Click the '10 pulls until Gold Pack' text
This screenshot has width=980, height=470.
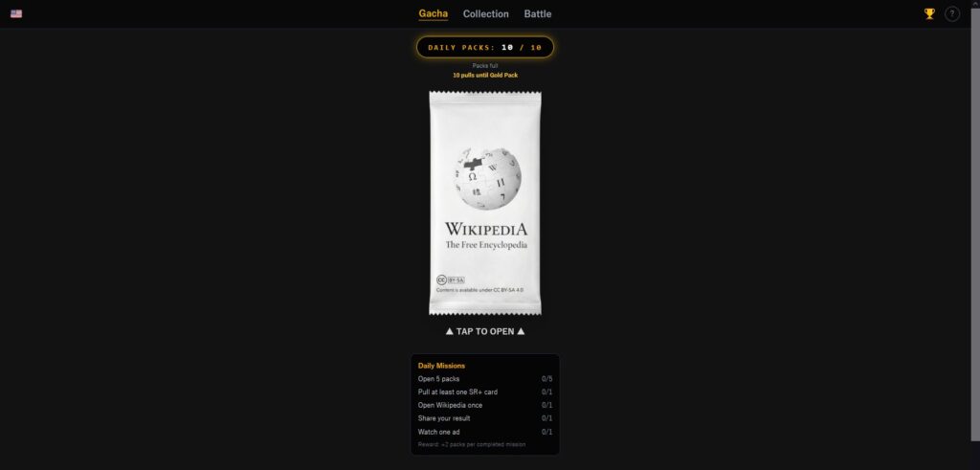coord(485,75)
